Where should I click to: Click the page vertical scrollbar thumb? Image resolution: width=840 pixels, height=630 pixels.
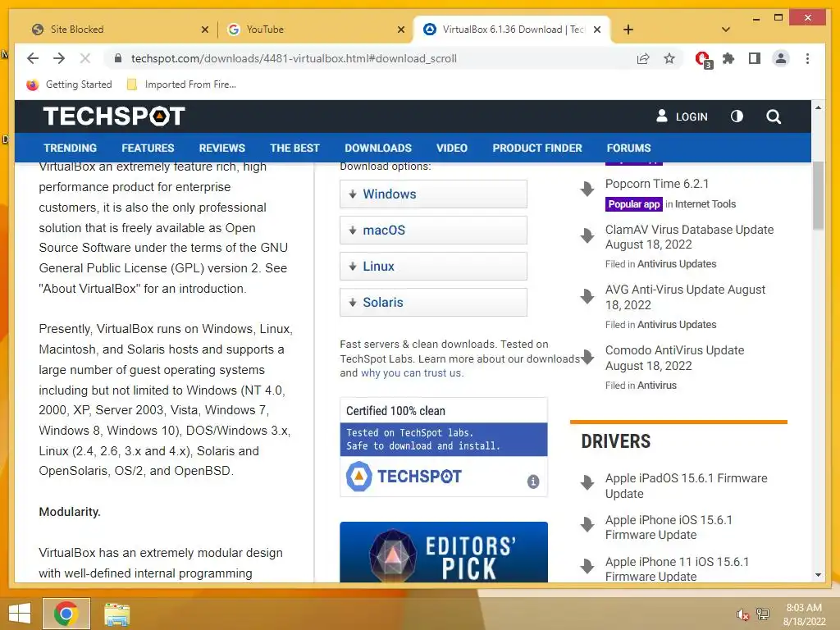(x=818, y=195)
